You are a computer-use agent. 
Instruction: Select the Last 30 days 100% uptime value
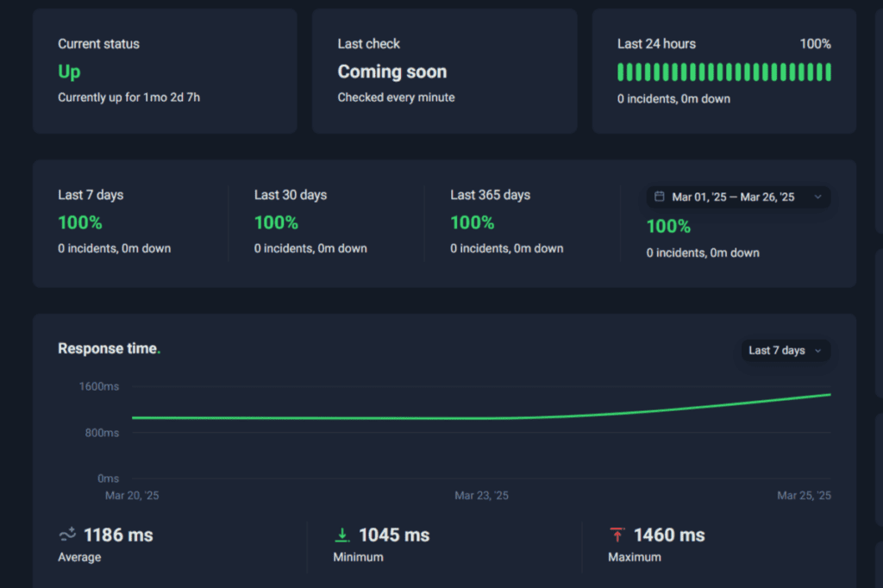click(x=276, y=222)
